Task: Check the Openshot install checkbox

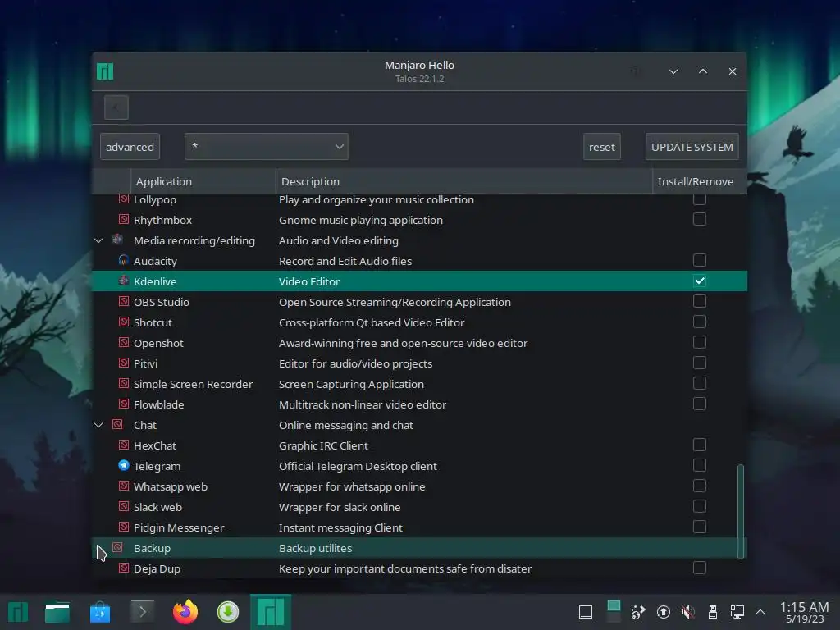Action: (699, 342)
